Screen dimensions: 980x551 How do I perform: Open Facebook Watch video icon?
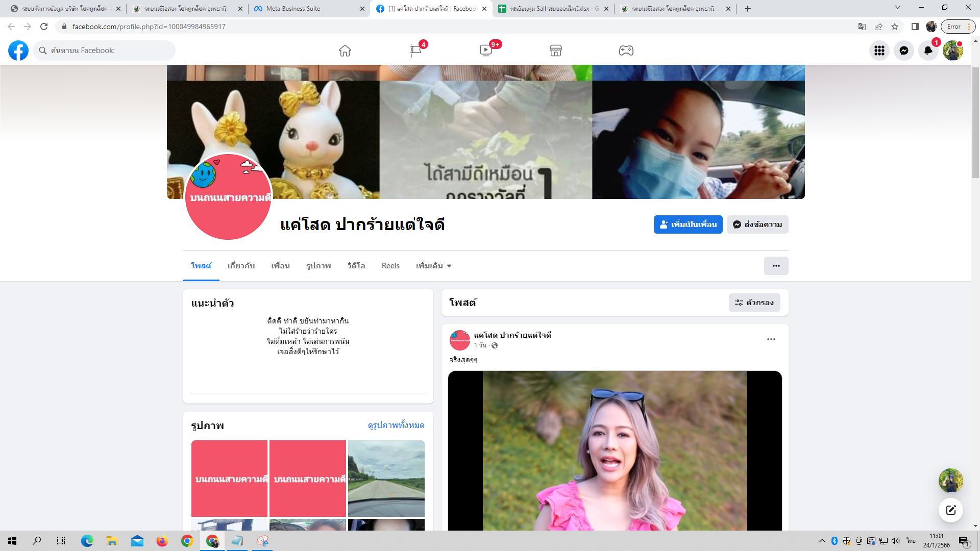coord(486,51)
